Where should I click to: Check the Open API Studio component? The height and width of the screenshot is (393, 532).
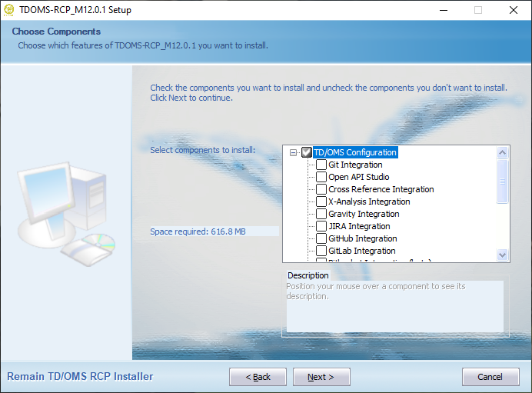tap(321, 177)
